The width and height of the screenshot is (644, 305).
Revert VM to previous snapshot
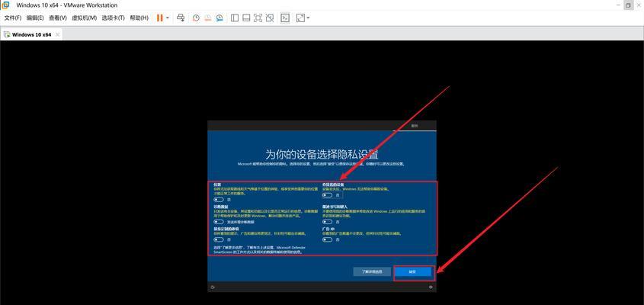coord(208,18)
